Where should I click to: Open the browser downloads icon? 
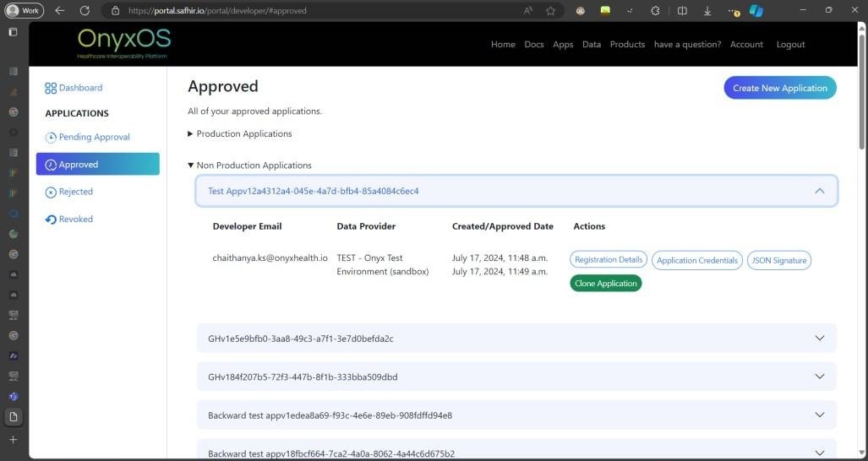707,11
